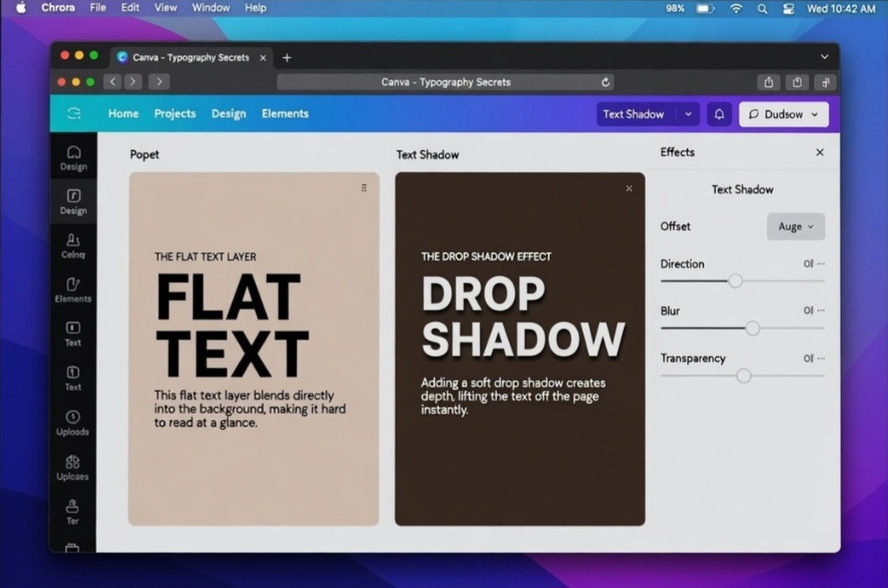Select the FLAT TEXT heading text

click(x=233, y=326)
